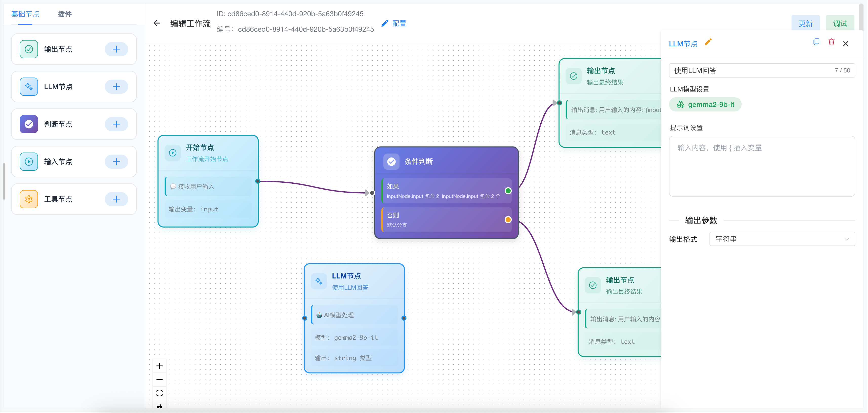Click into the 提示词设置 text area
Viewport: 868px width, 413px height.
click(761, 166)
